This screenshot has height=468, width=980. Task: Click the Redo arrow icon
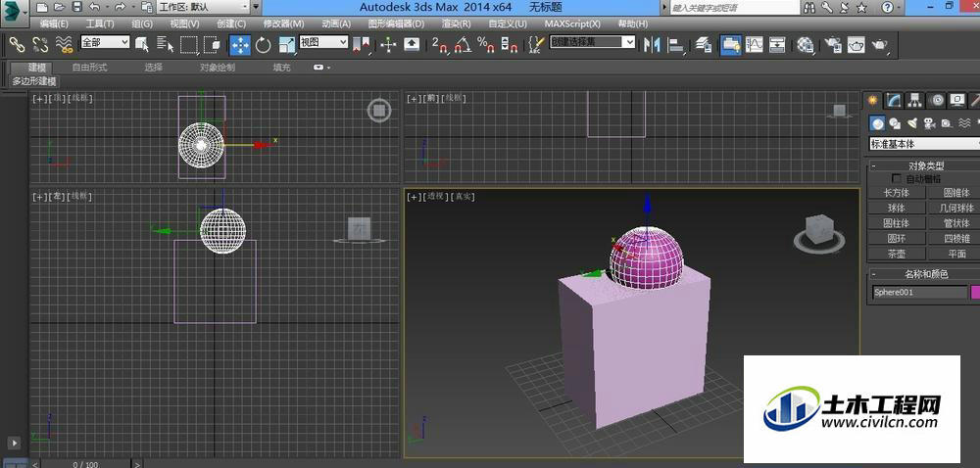(x=120, y=8)
